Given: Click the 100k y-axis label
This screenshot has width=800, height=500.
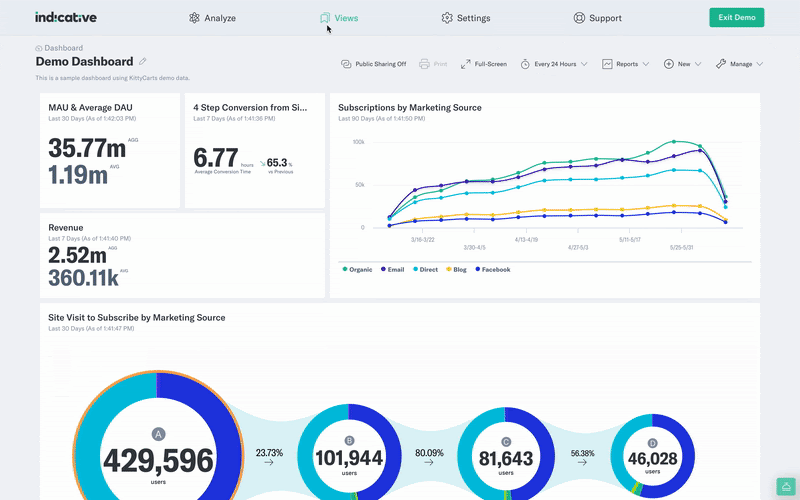Looking at the screenshot, I should (x=359, y=142).
